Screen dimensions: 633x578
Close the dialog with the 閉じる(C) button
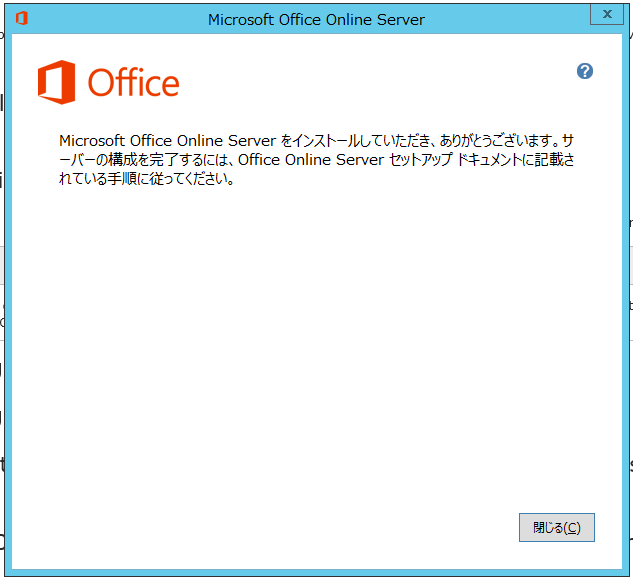pyautogui.click(x=557, y=527)
